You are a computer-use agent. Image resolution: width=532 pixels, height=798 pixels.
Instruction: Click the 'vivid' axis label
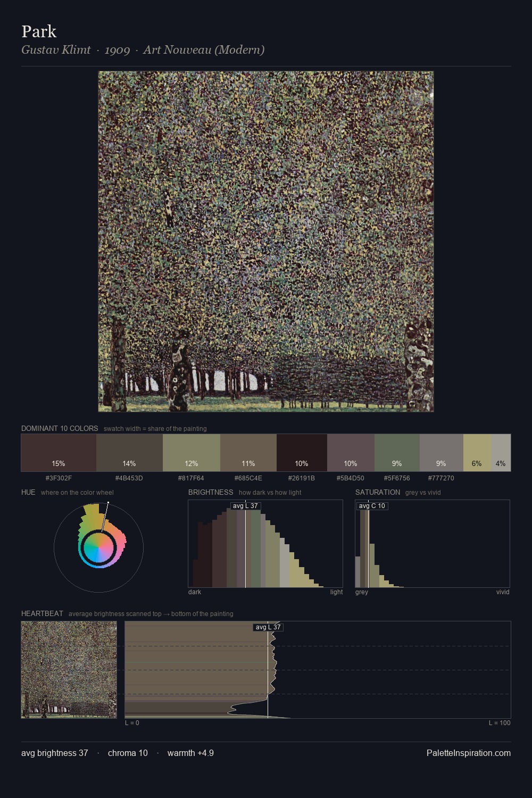503,592
